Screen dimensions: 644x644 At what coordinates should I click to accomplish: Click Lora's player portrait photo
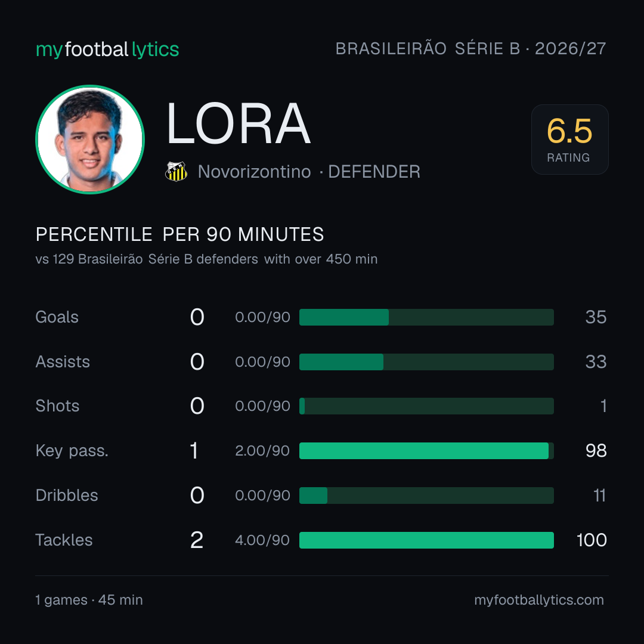90,140
